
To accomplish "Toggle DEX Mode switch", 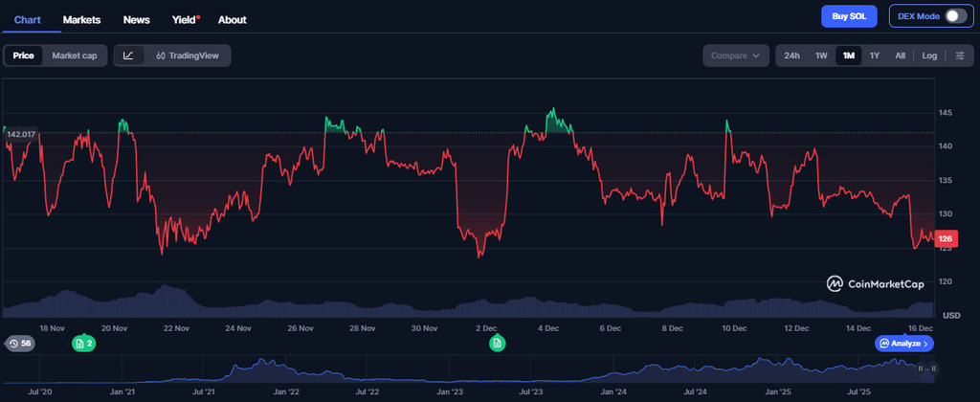I will coord(956,16).
